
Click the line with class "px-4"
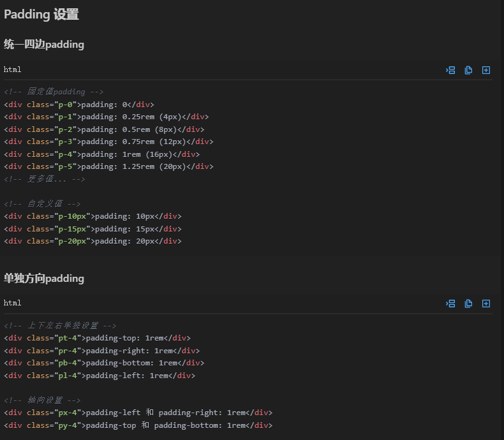coord(138,413)
